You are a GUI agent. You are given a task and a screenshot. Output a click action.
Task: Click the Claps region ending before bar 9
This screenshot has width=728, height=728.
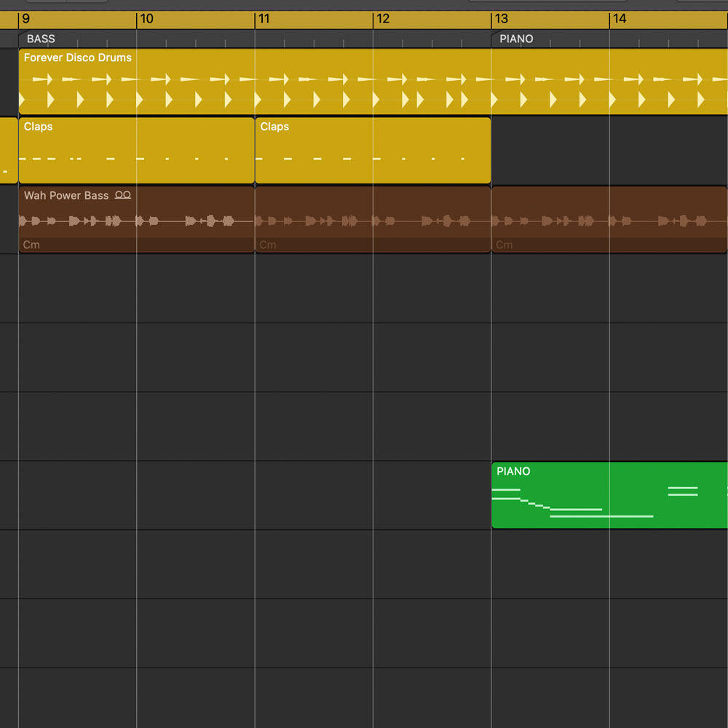pos(9,151)
